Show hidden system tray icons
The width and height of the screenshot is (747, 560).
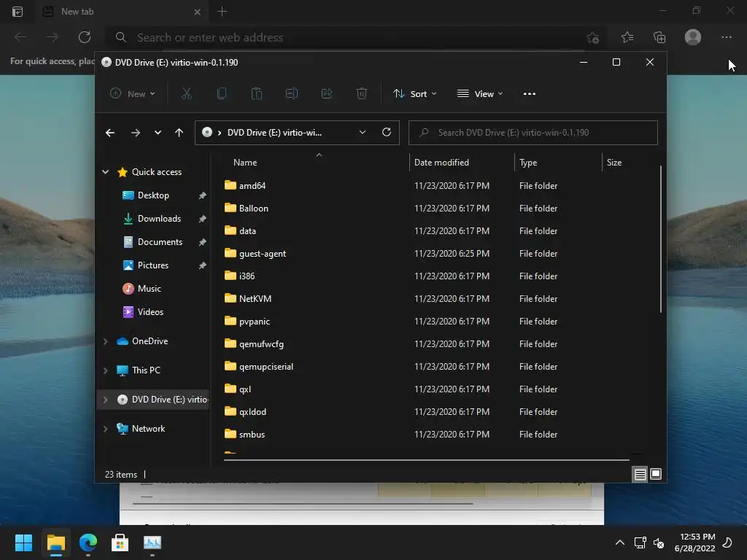click(620, 542)
